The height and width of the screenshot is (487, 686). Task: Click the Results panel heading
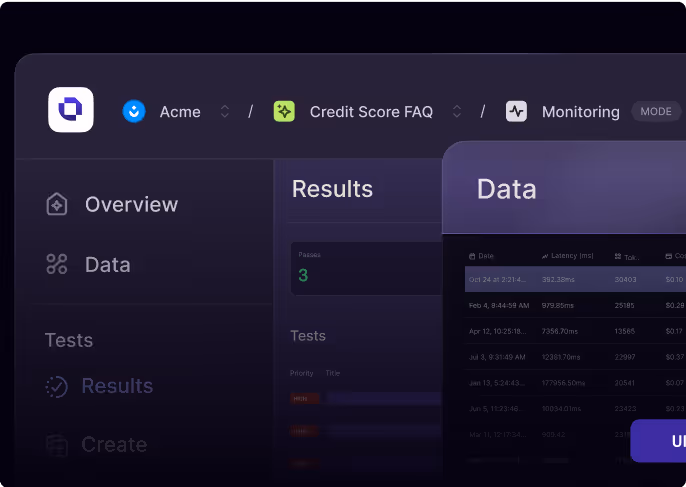(332, 189)
